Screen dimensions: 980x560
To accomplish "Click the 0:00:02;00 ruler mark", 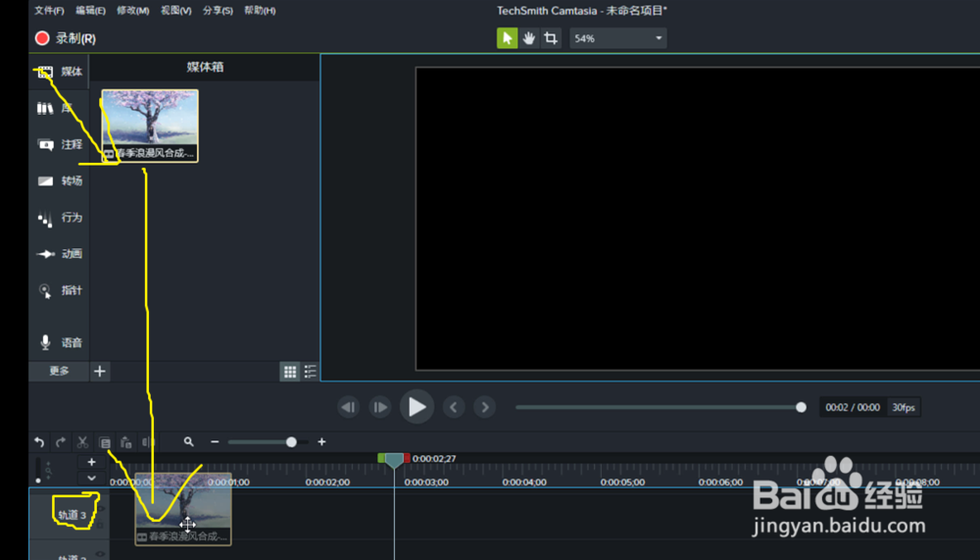I will pos(327,482).
